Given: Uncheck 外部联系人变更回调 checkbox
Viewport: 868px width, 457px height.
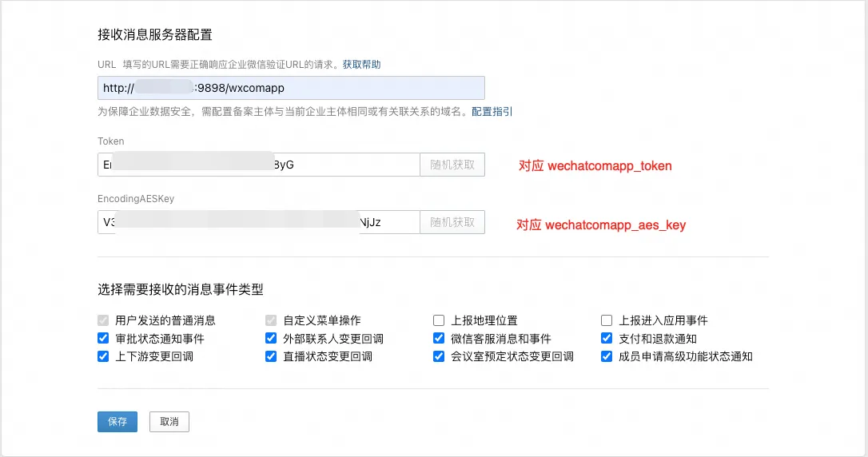Looking at the screenshot, I should 271,338.
